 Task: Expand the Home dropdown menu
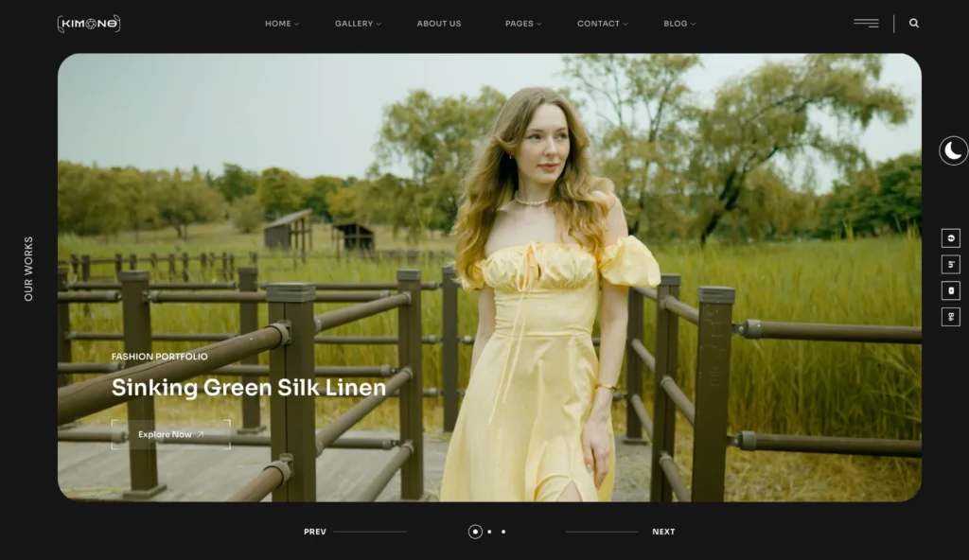[281, 24]
